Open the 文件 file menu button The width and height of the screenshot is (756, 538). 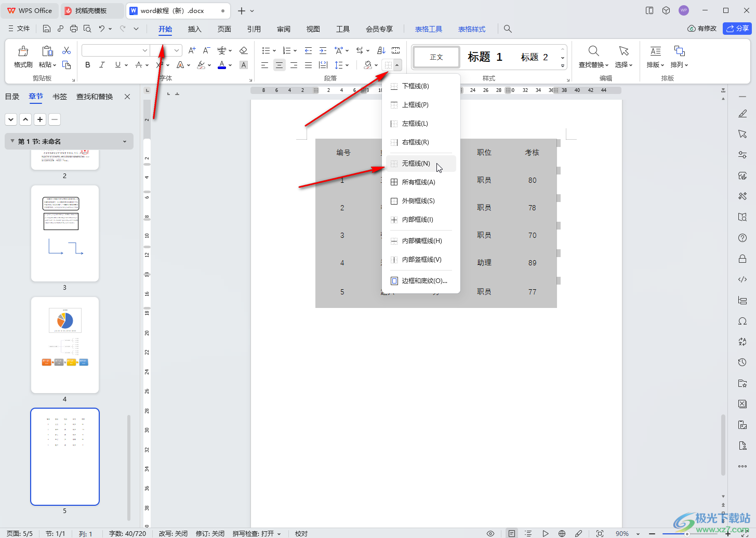click(x=19, y=29)
